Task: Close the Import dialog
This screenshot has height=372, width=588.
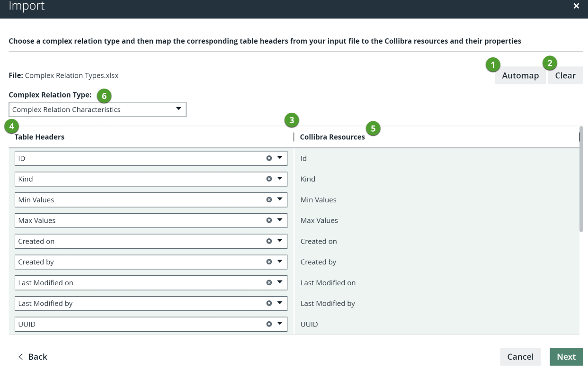Action: click(x=576, y=6)
